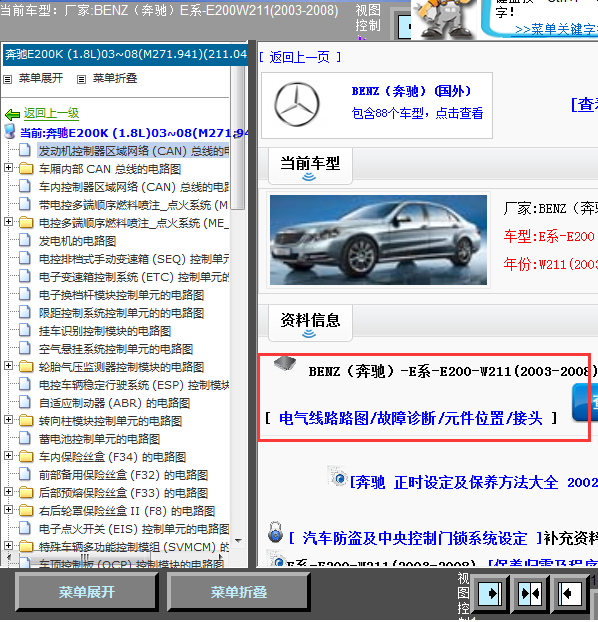Open the 资料信息 tab

click(x=310, y=323)
